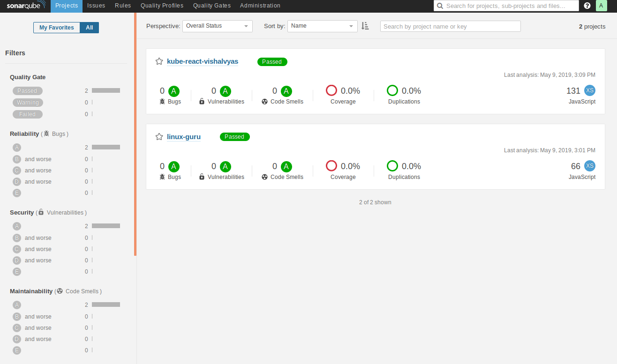Viewport: 617px width, 364px height.
Task: Click 131 lines count in kube-react-vishalvyas
Action: [x=573, y=91]
